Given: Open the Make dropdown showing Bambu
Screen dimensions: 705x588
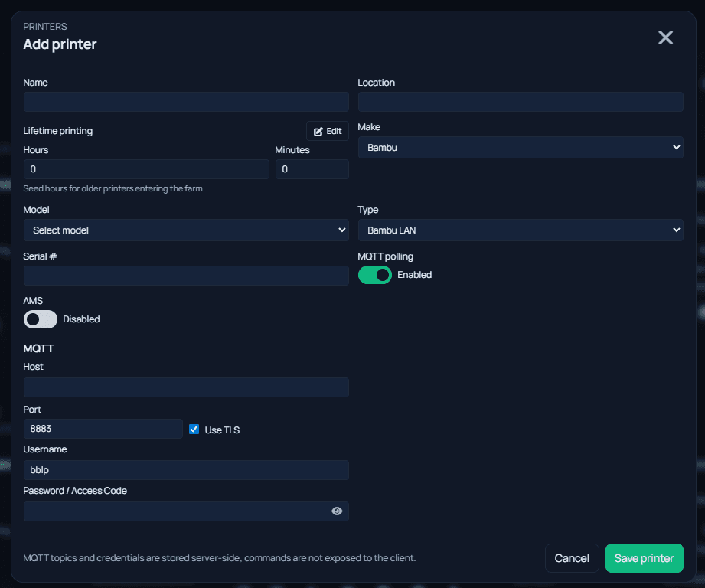Looking at the screenshot, I should (521, 147).
